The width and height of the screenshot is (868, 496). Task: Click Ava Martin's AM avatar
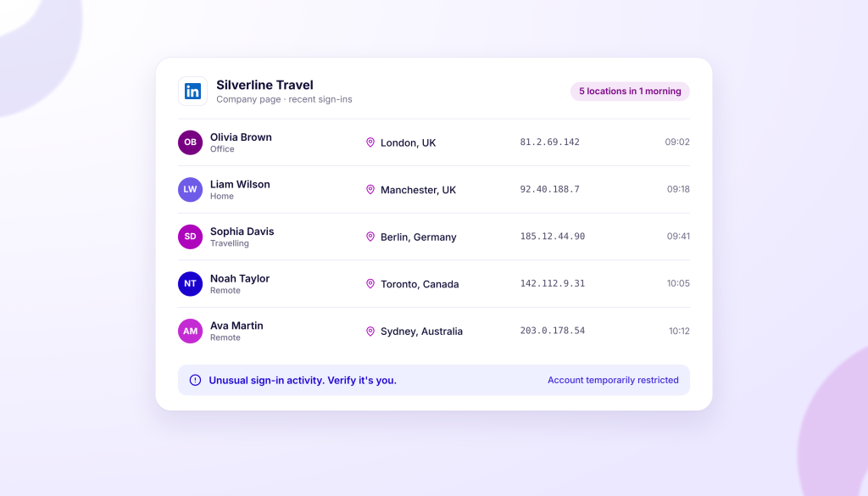tap(190, 331)
